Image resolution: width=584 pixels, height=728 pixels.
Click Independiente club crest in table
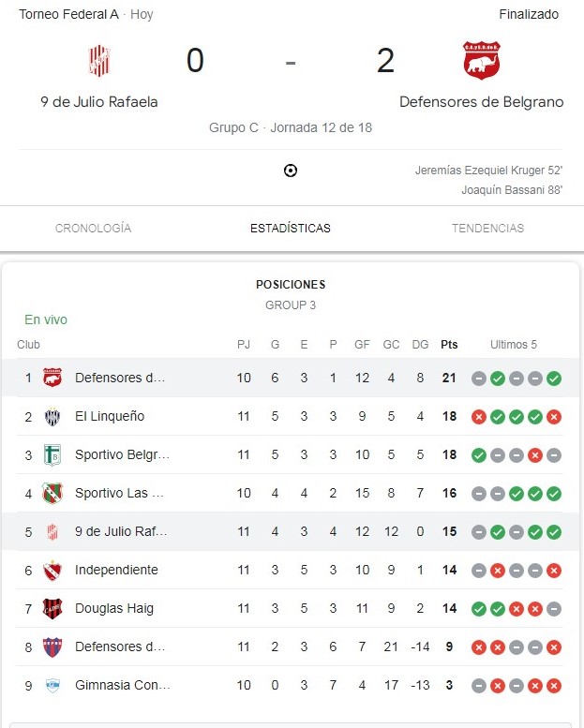(52, 571)
